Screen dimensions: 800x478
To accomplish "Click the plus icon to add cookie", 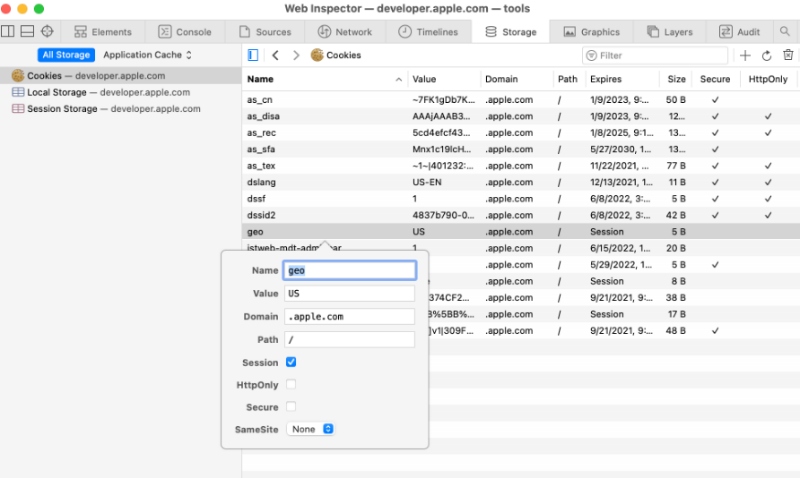I will (745, 56).
